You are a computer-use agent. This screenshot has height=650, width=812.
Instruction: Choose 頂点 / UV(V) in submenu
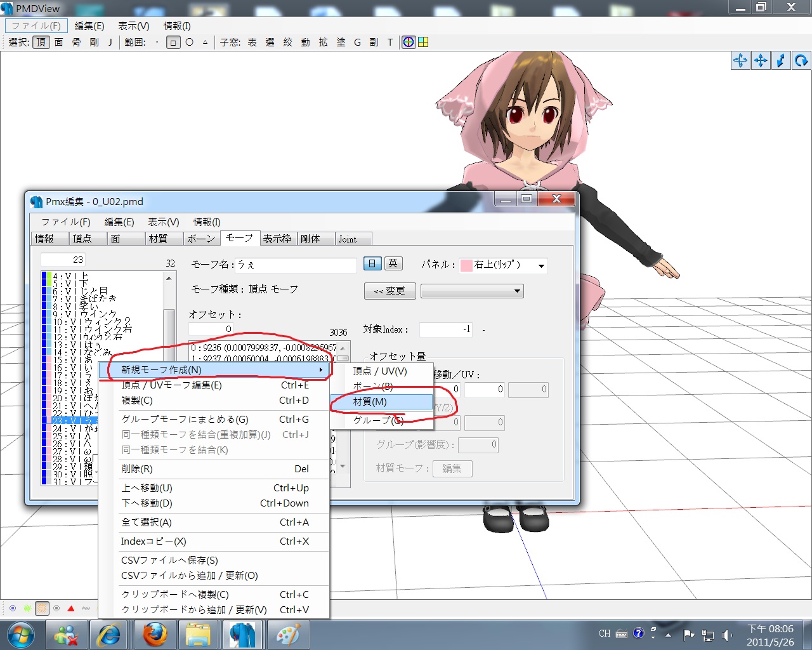click(x=382, y=371)
